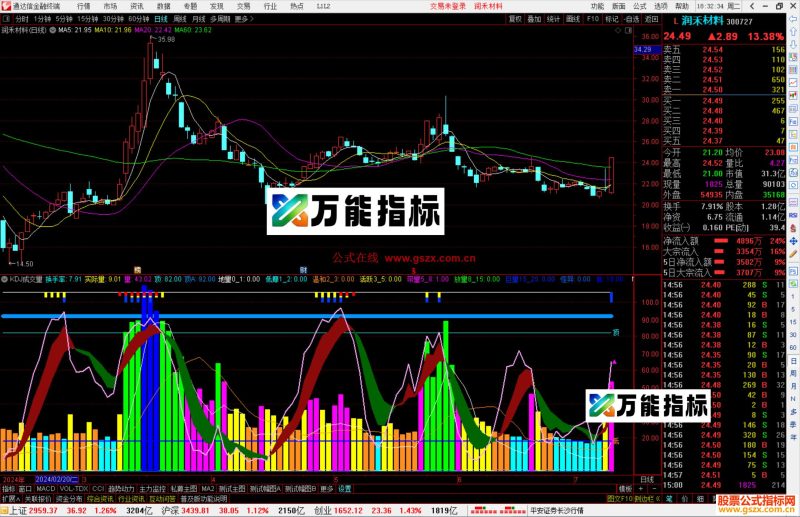Go back with the left arrow icon
Image resolution: width=800 pixels, height=517 pixels.
pos(752,6)
